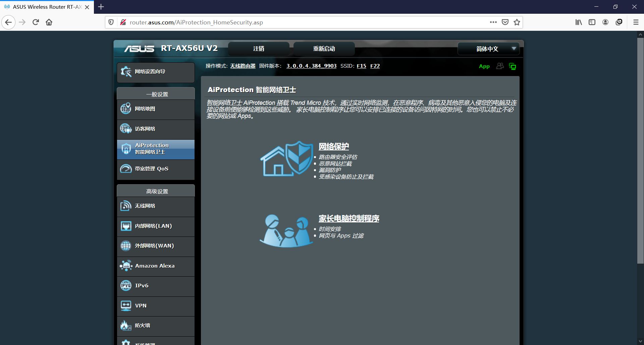Click the WAN globe icon
The width and height of the screenshot is (644, 345).
tap(126, 246)
